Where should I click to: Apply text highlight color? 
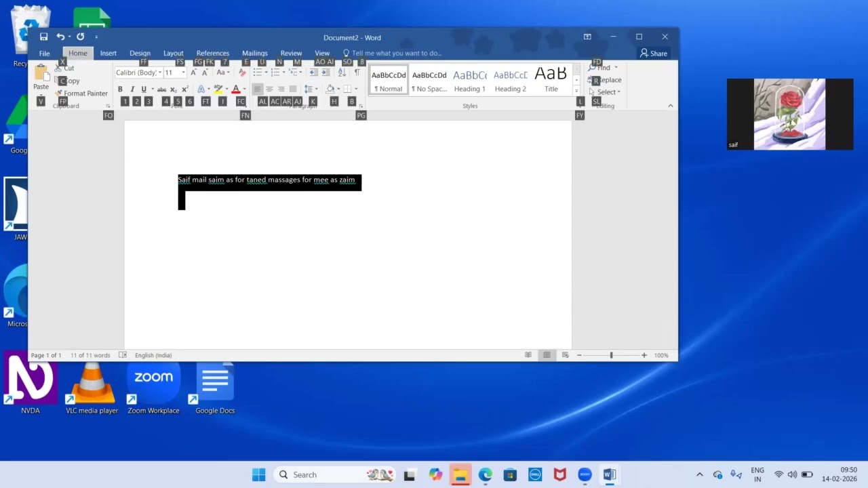point(218,89)
